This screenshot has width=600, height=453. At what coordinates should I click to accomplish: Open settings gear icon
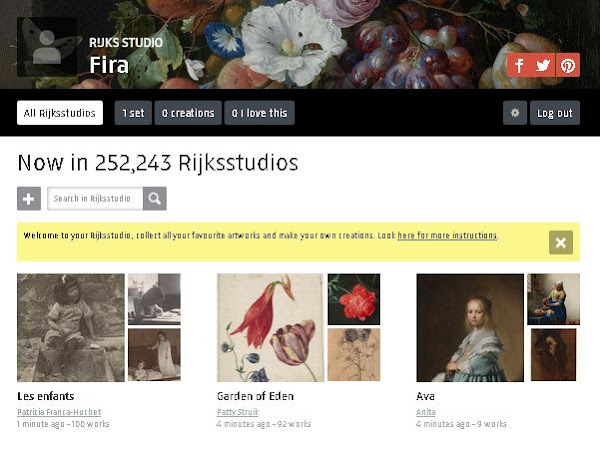(x=515, y=113)
